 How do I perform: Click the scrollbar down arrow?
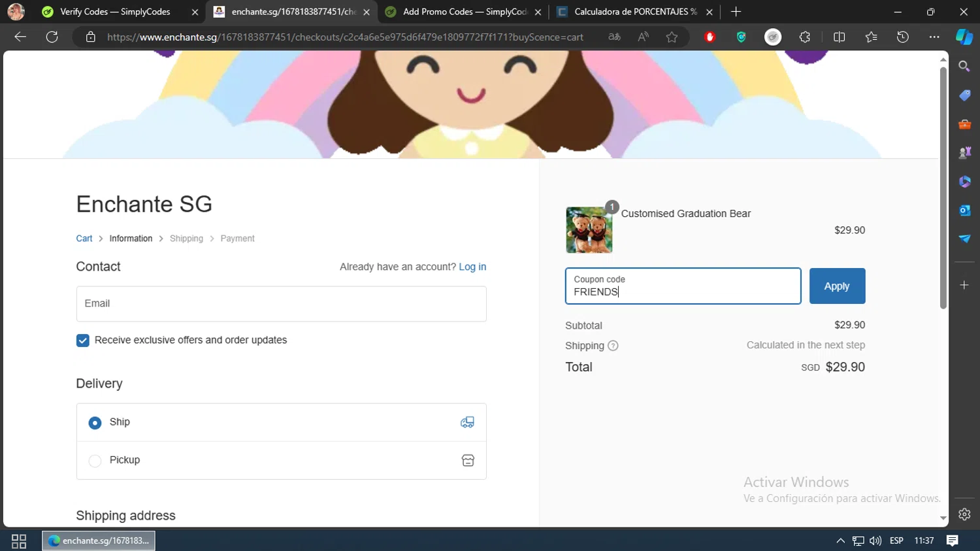point(943,518)
